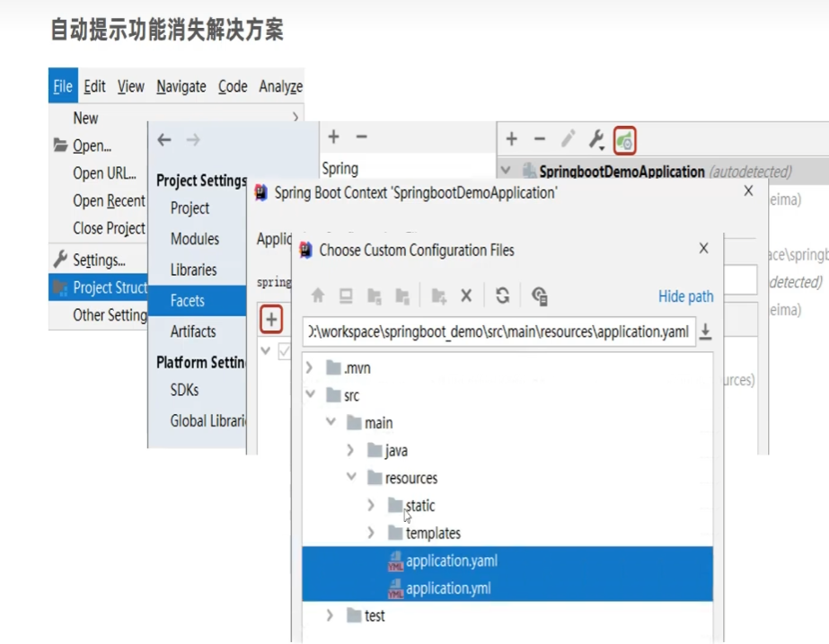Open the Analyze menu
This screenshot has height=644, width=829.
click(x=281, y=85)
